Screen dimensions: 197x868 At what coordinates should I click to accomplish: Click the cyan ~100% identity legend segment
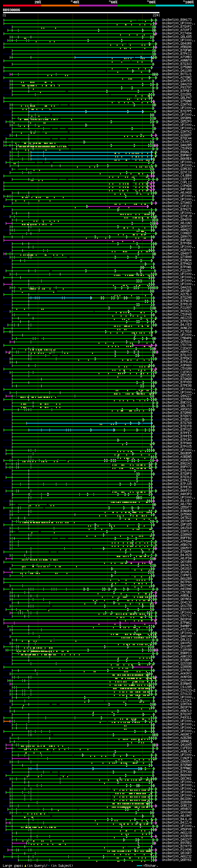[x=175, y=6]
